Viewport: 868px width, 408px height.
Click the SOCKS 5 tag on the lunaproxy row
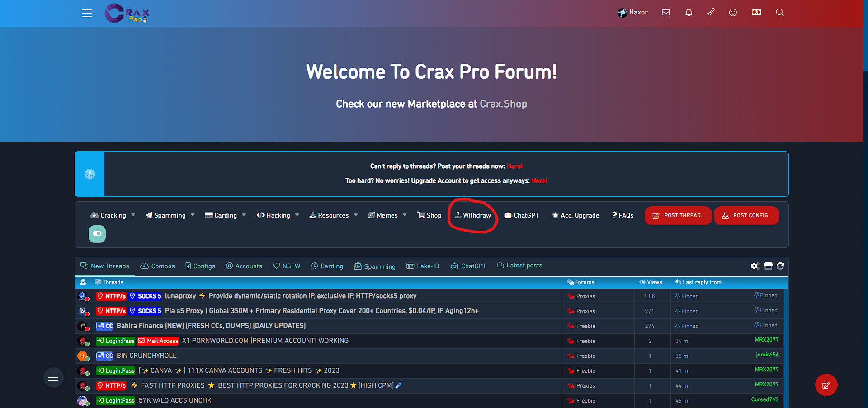145,296
